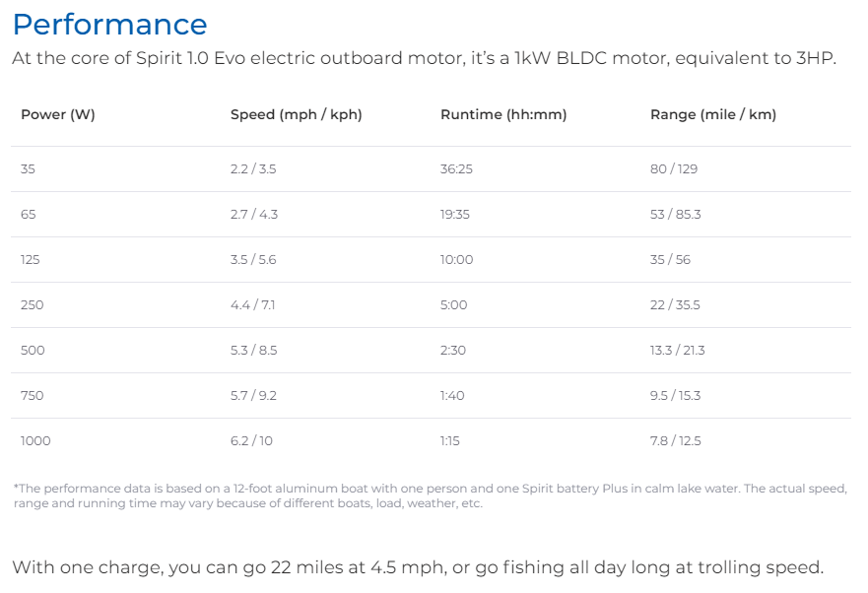Viewport: 868px width, 593px height.
Task: Click the 2.7 / 4.3 speed cell
Action: point(254,215)
